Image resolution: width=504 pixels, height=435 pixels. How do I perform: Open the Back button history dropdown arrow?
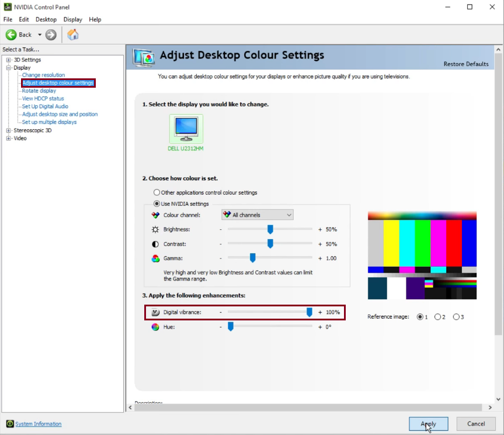(40, 34)
